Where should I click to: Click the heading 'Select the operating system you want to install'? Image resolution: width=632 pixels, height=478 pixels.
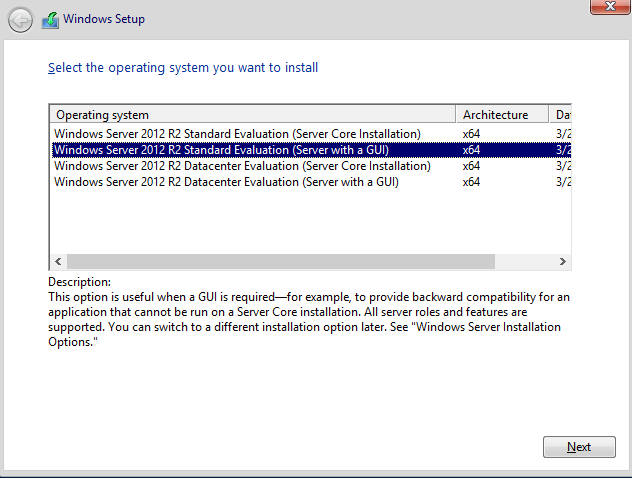coord(183,68)
